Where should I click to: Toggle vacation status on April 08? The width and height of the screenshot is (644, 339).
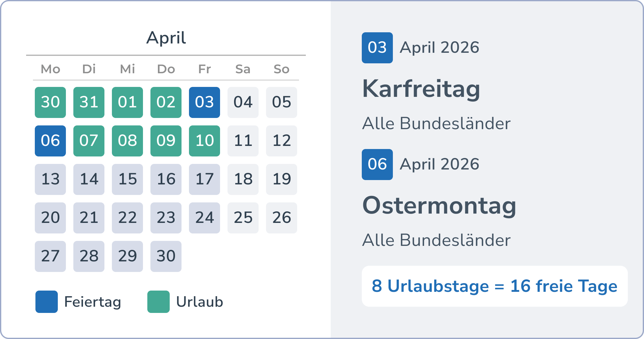click(x=127, y=141)
